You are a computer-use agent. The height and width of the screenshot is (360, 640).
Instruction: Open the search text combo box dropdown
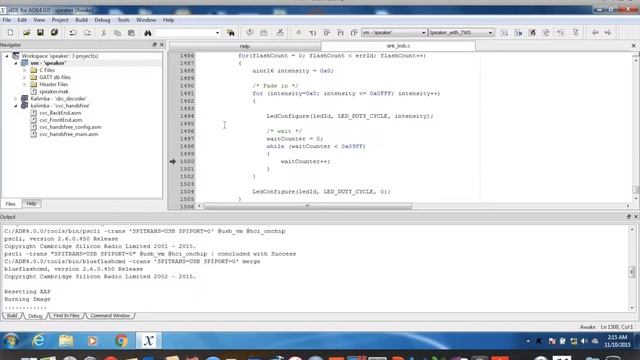217,33
